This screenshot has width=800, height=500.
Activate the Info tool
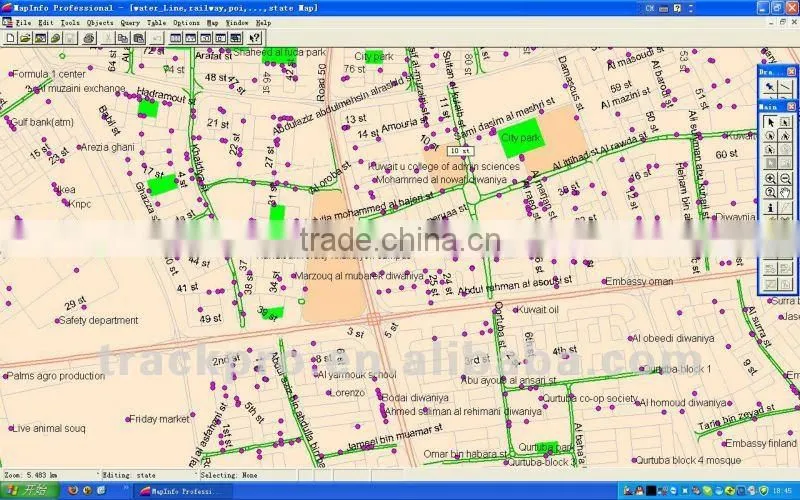pos(770,208)
